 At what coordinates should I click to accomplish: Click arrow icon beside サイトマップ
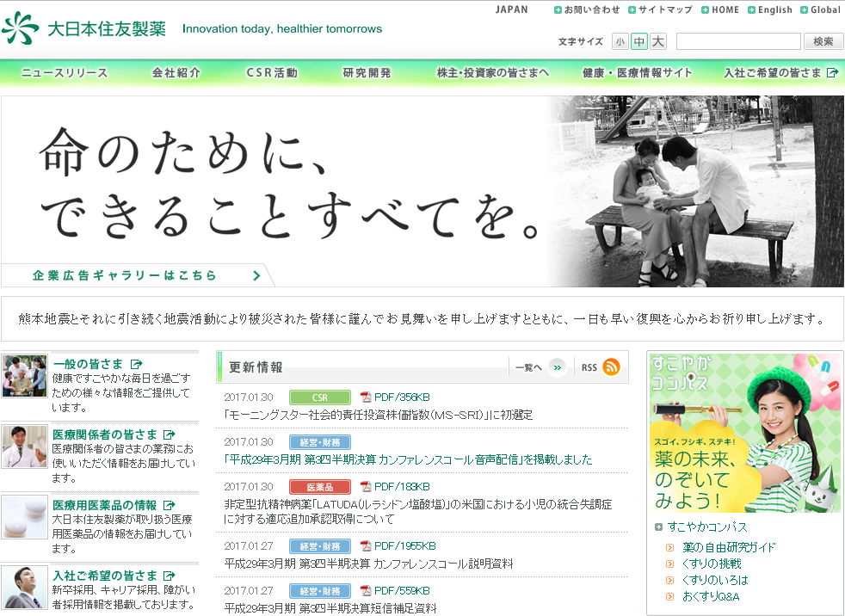coord(632,9)
